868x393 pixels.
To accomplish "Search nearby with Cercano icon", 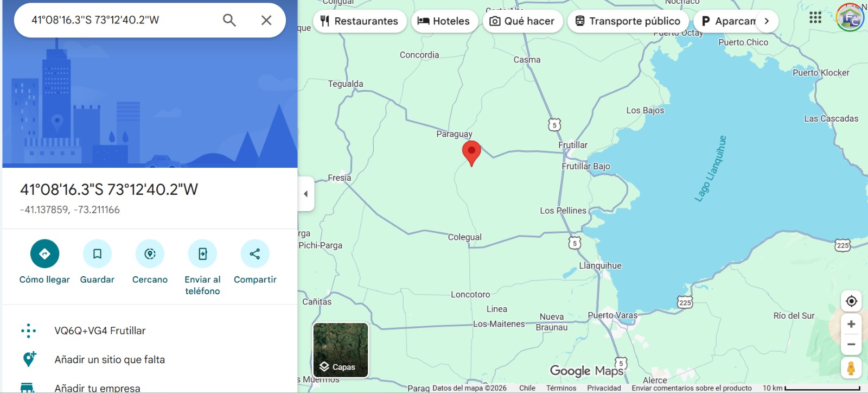I will [150, 253].
